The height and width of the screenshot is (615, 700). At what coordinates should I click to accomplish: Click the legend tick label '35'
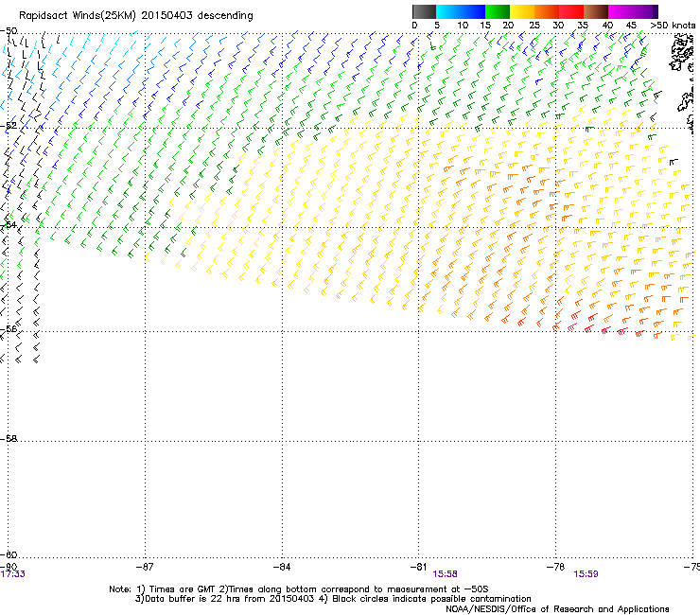pos(583,26)
